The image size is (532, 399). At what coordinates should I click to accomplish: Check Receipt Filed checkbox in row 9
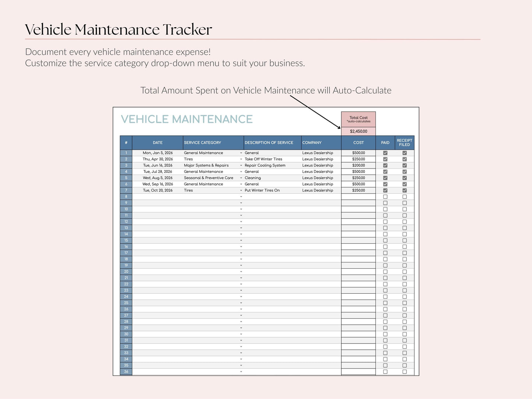point(404,203)
